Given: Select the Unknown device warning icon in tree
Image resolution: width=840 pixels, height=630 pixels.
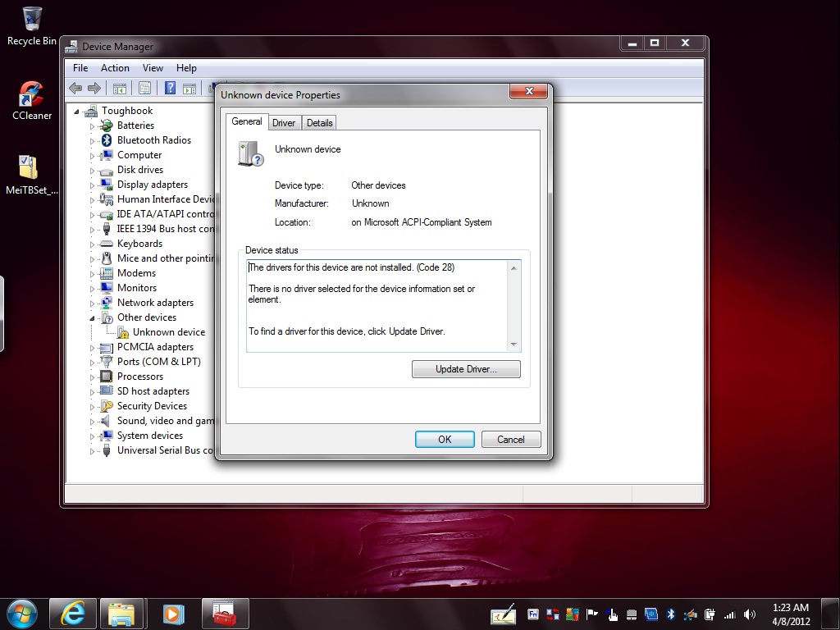Looking at the screenshot, I should tap(123, 332).
